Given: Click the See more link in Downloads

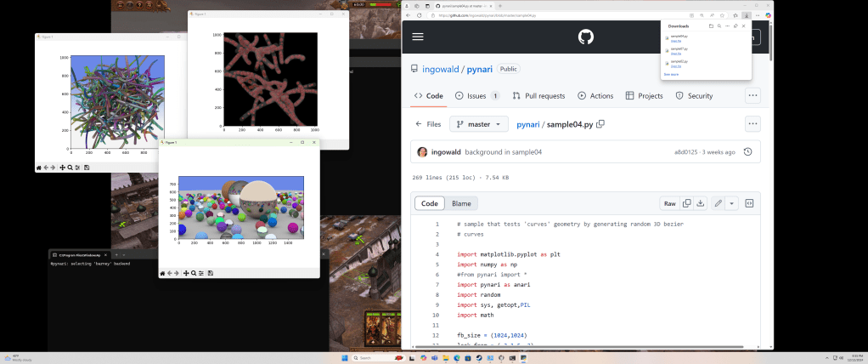Looking at the screenshot, I should pyautogui.click(x=671, y=74).
